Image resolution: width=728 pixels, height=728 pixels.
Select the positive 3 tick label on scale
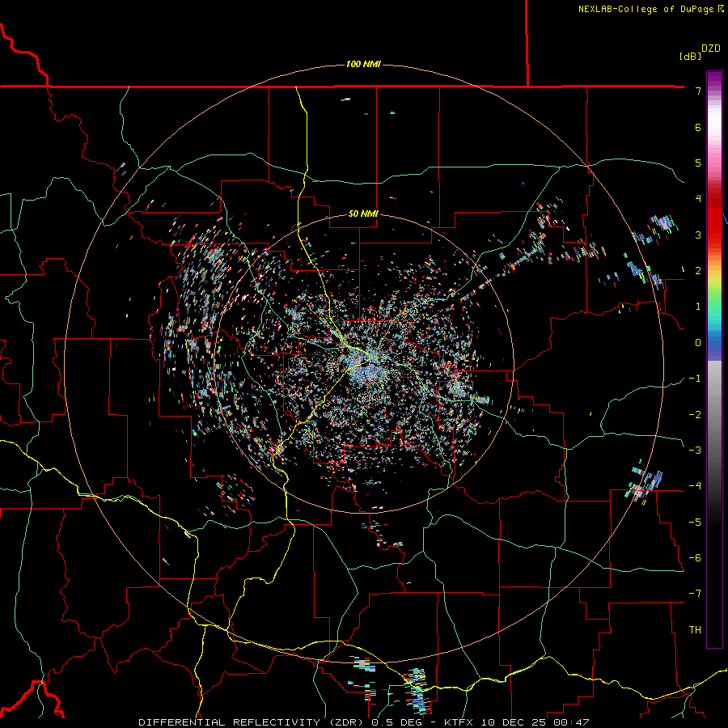(x=698, y=235)
